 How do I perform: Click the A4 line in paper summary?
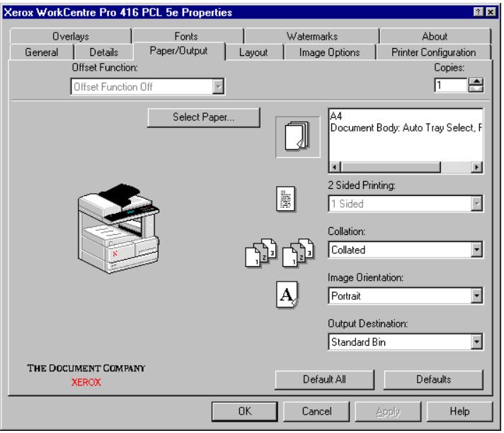(336, 116)
